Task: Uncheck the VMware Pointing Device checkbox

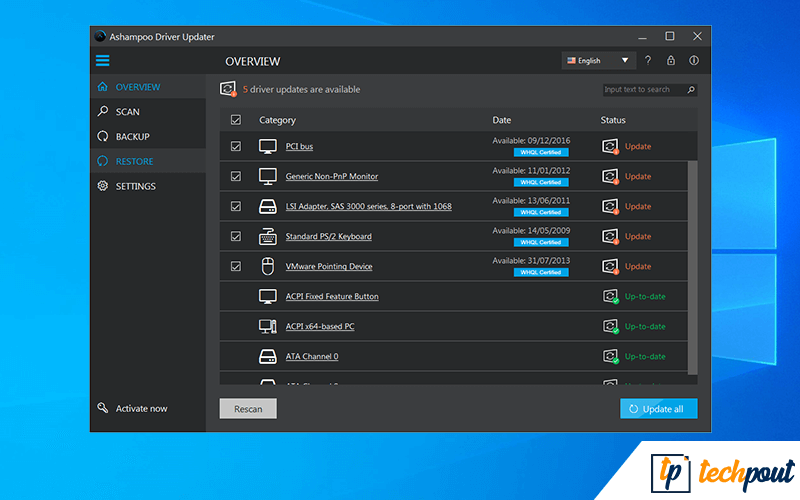Action: click(236, 266)
